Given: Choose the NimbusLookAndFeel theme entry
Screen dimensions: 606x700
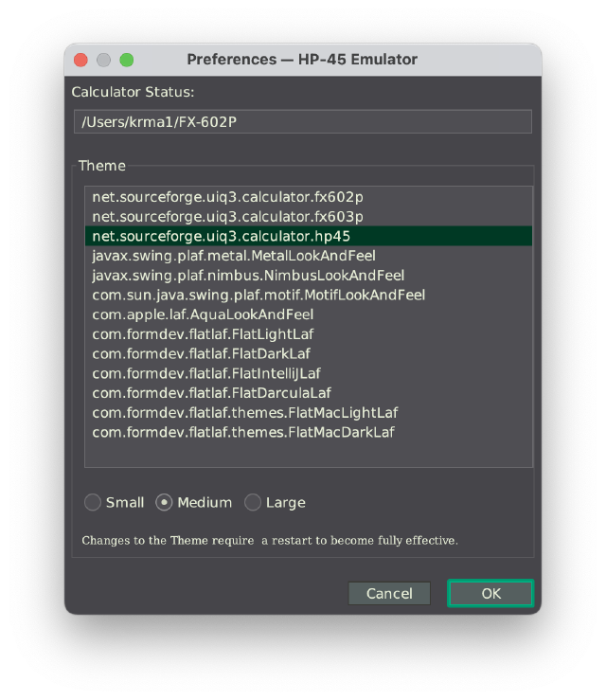Looking at the screenshot, I should click(309, 276).
